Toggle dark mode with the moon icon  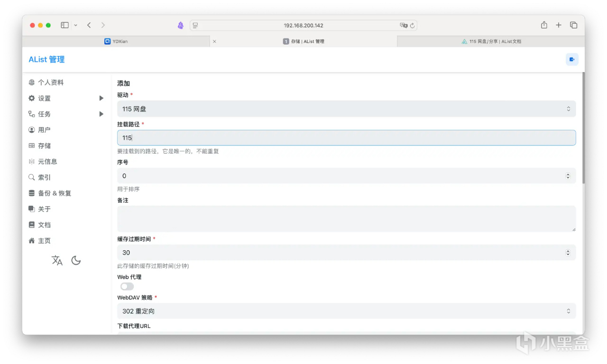pos(76,260)
